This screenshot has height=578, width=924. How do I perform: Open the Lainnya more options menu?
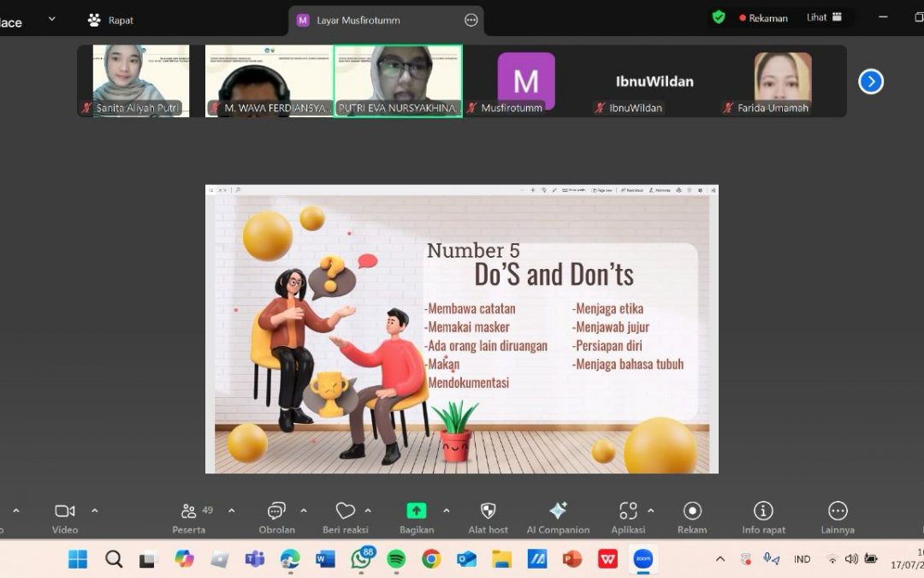click(x=838, y=512)
